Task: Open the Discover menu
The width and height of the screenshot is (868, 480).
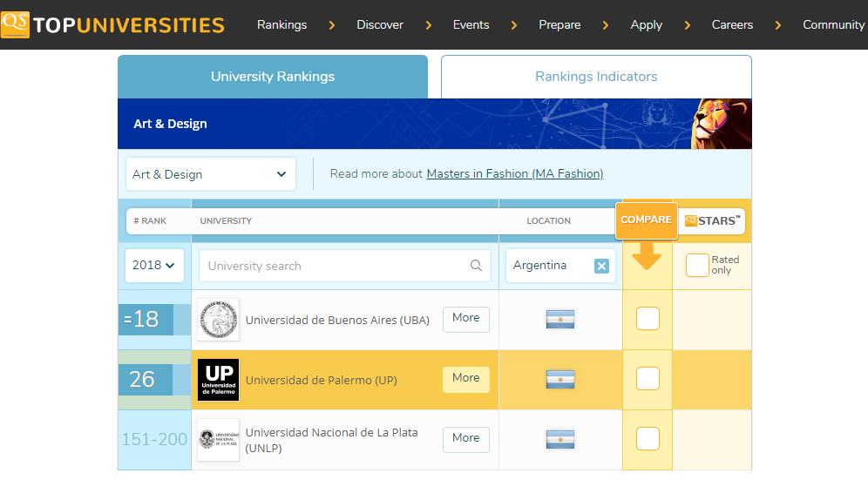Action: click(x=380, y=25)
